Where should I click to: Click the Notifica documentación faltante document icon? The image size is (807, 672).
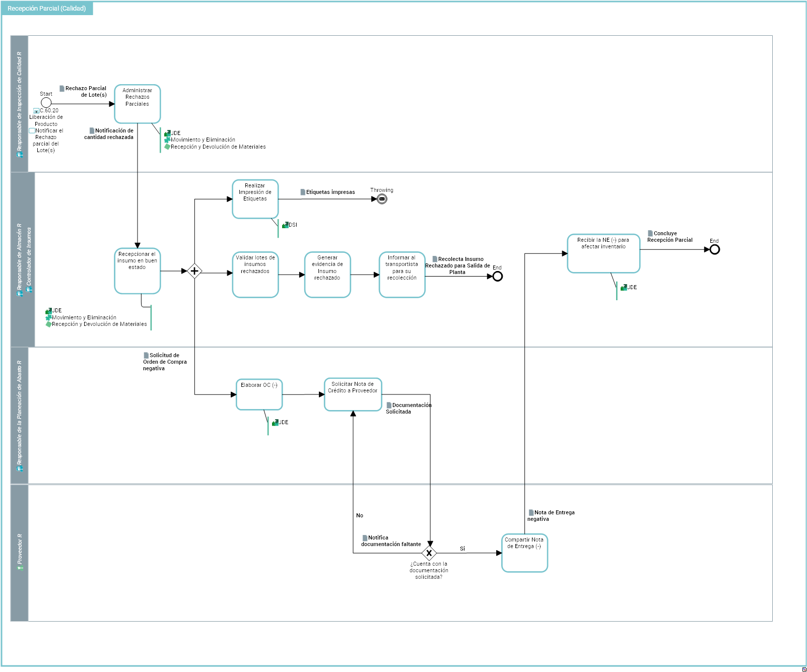(365, 537)
